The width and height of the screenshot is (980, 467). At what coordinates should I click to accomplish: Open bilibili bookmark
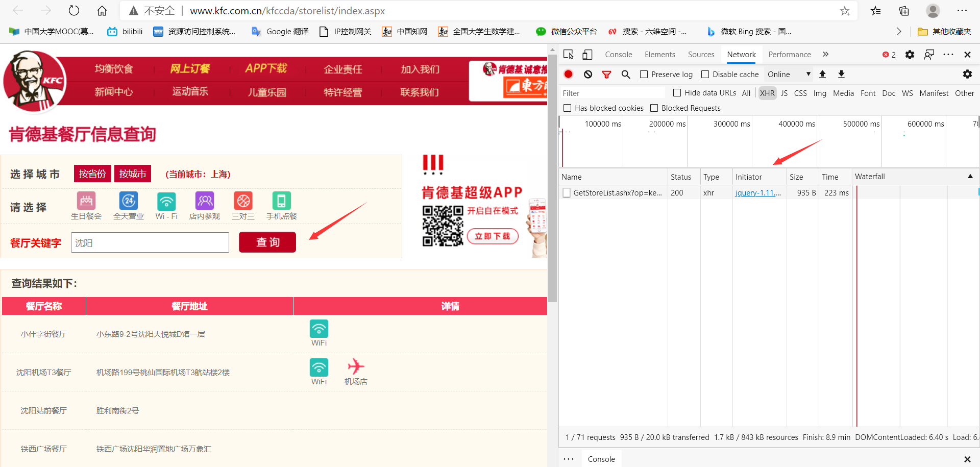(x=125, y=32)
